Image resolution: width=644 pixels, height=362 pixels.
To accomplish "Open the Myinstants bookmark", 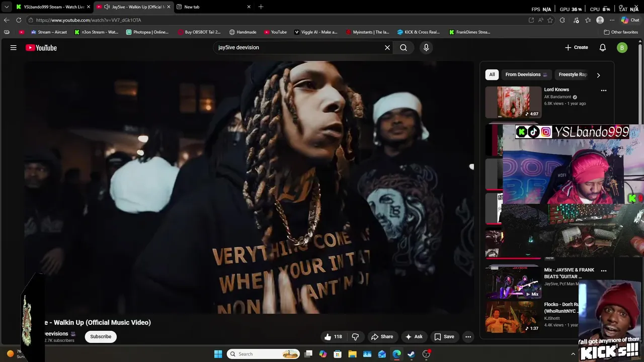I will pos(367,32).
